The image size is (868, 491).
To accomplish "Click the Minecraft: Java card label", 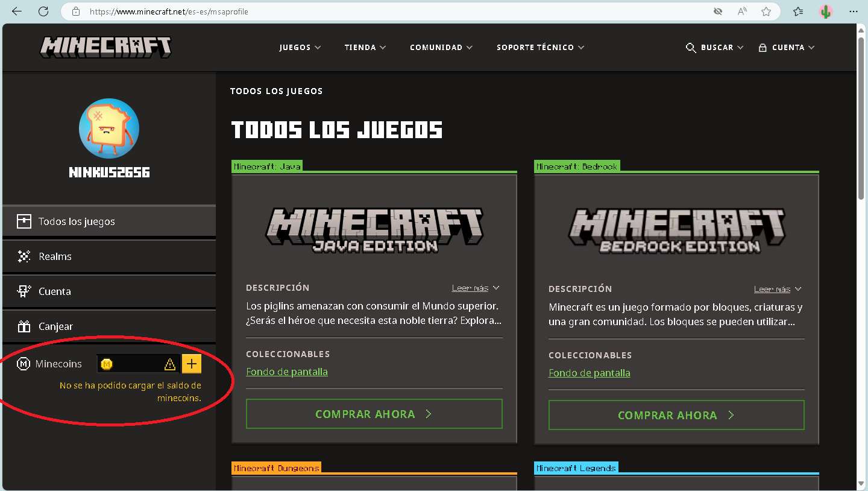I will coord(267,166).
